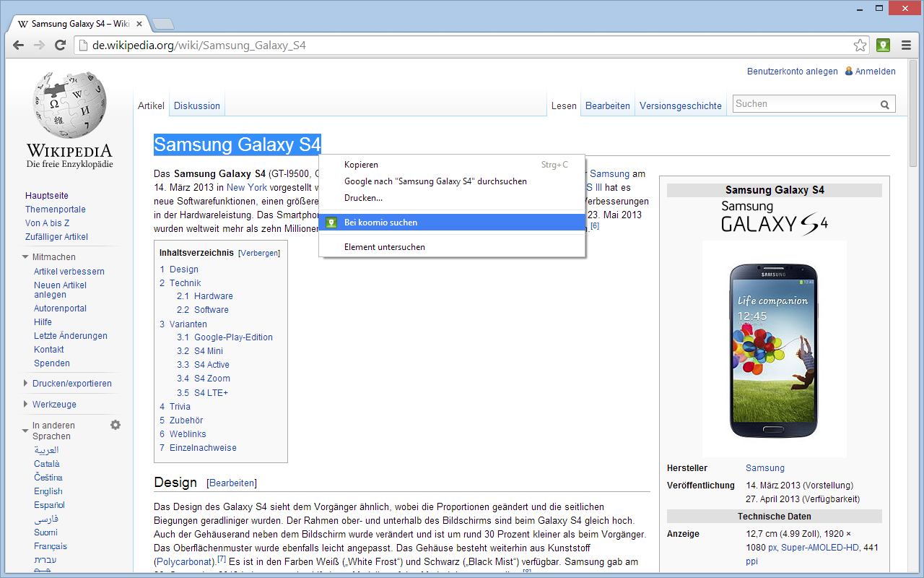
Task: Click the page icon in the address bar
Action: [83, 46]
